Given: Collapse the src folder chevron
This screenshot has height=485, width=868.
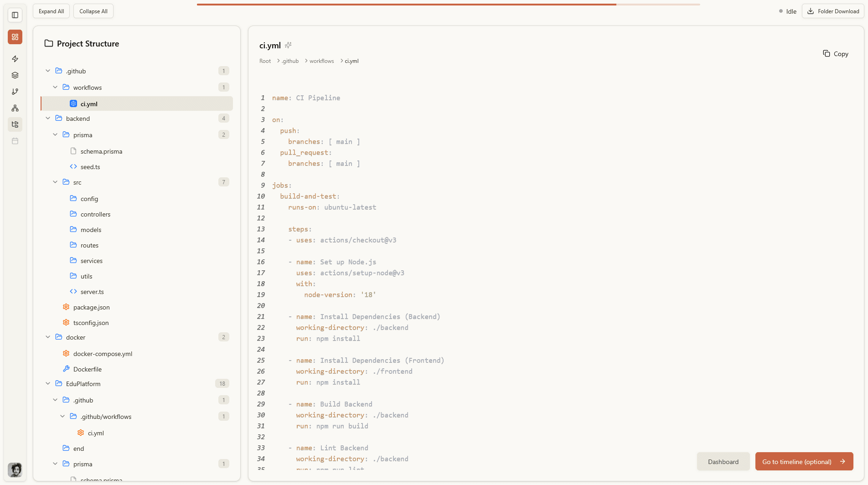Looking at the screenshot, I should tap(55, 182).
